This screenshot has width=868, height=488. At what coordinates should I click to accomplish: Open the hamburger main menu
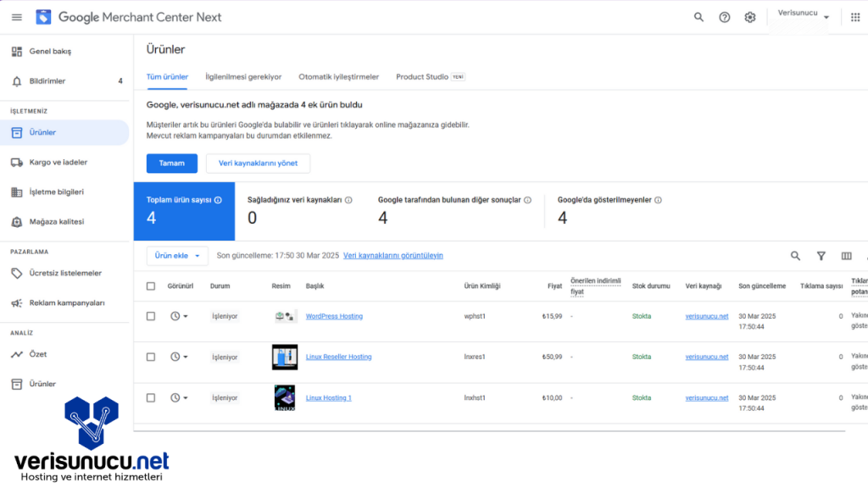pyautogui.click(x=17, y=17)
